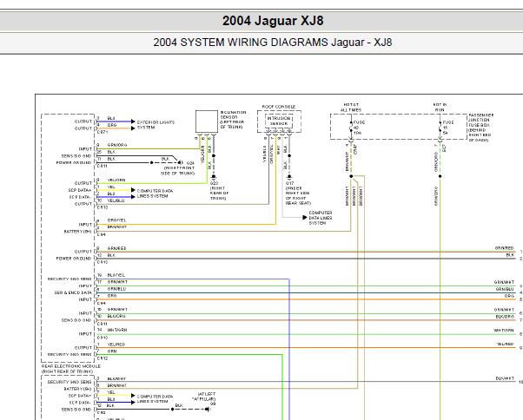The width and height of the screenshot is (523, 420).
Task: Click the 'YEL/GRN' wire label at pin 9
Action: 116,180
